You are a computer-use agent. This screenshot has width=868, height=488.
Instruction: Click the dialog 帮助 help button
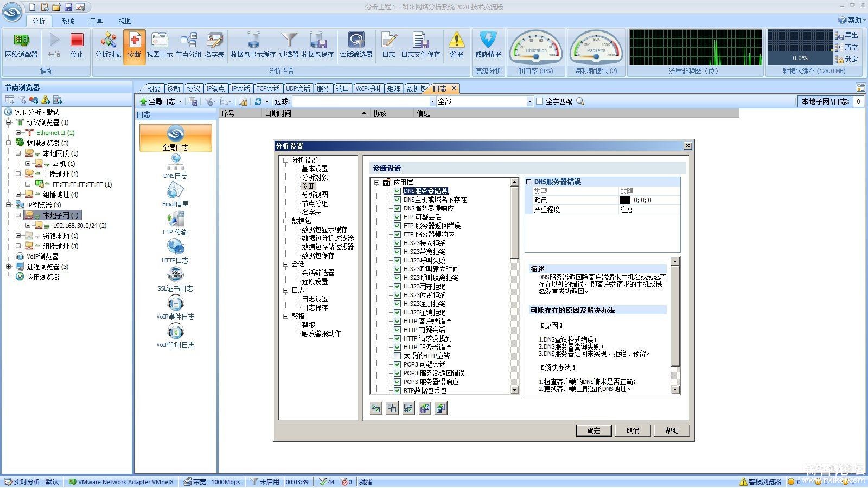672,431
